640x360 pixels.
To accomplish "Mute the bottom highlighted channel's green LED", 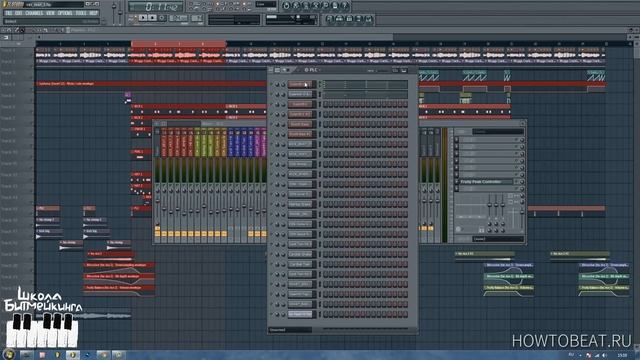I will click(x=271, y=314).
